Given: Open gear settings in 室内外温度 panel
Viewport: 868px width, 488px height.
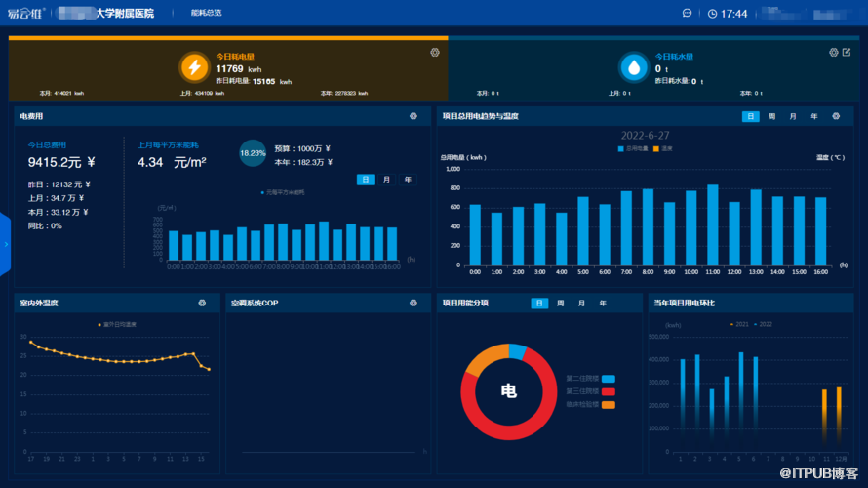Looking at the screenshot, I should point(202,303).
